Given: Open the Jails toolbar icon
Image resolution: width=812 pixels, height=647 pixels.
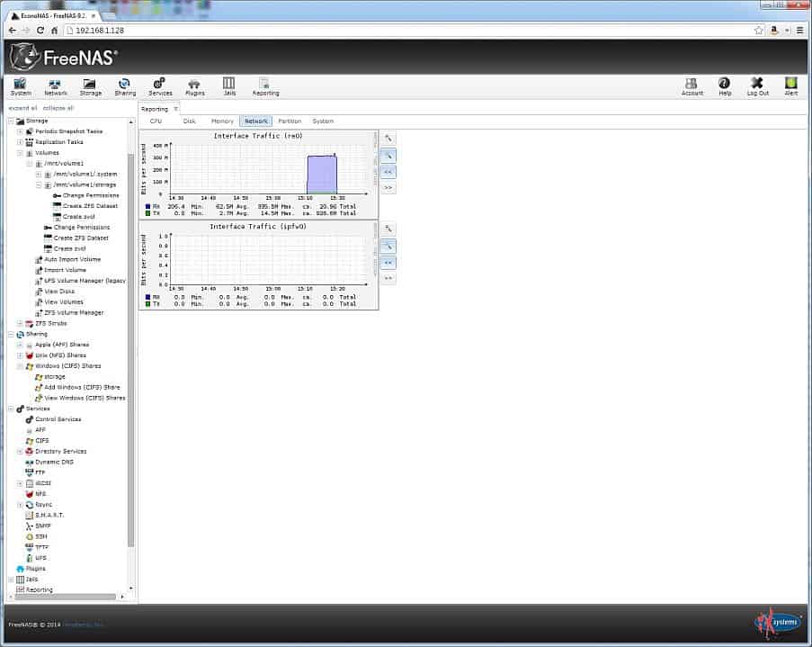Looking at the screenshot, I should tap(229, 86).
